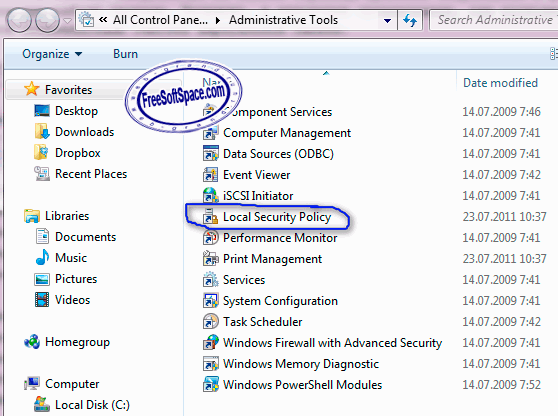558x416 pixels.
Task: Select Local Security Policy in the list
Action: [277, 217]
